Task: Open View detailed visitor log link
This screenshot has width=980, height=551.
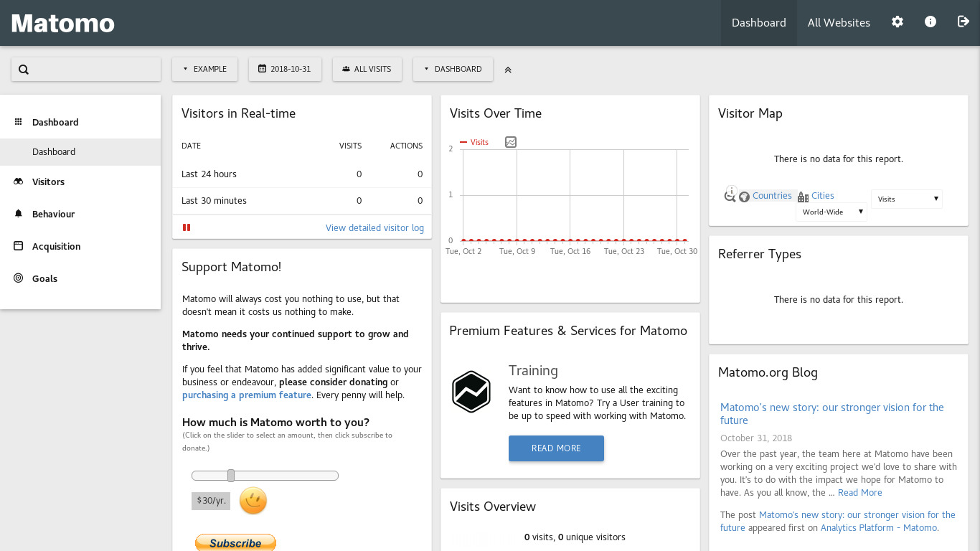Action: [374, 227]
